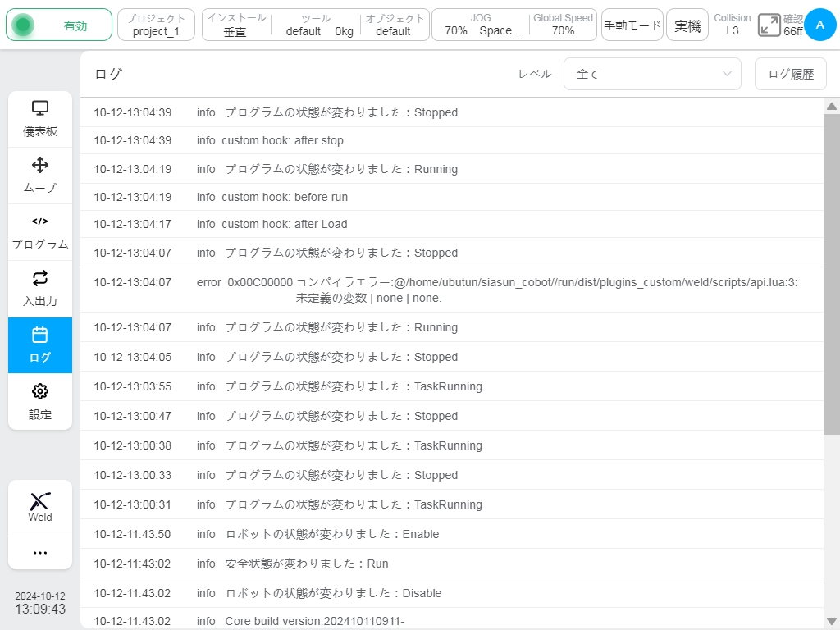Select the 13:03:55 TaskRunning log row
Viewport: 840px width, 630px height.
pos(452,386)
